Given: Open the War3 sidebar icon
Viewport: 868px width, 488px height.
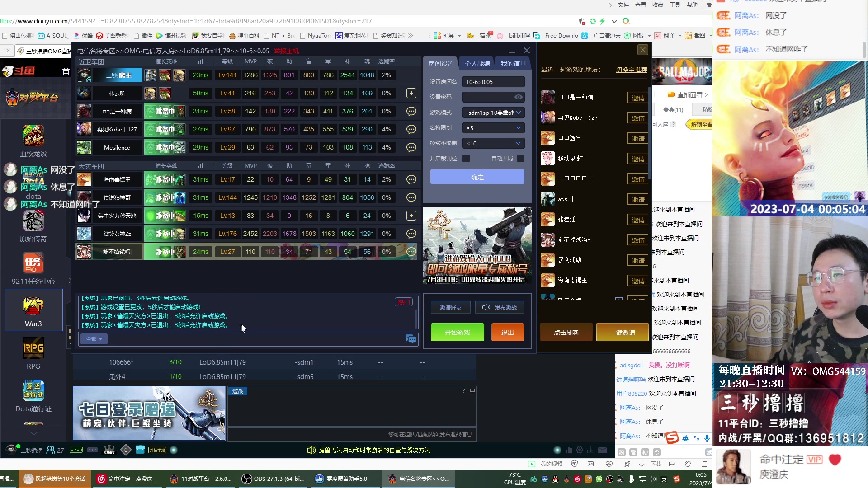Looking at the screenshot, I should [33, 310].
